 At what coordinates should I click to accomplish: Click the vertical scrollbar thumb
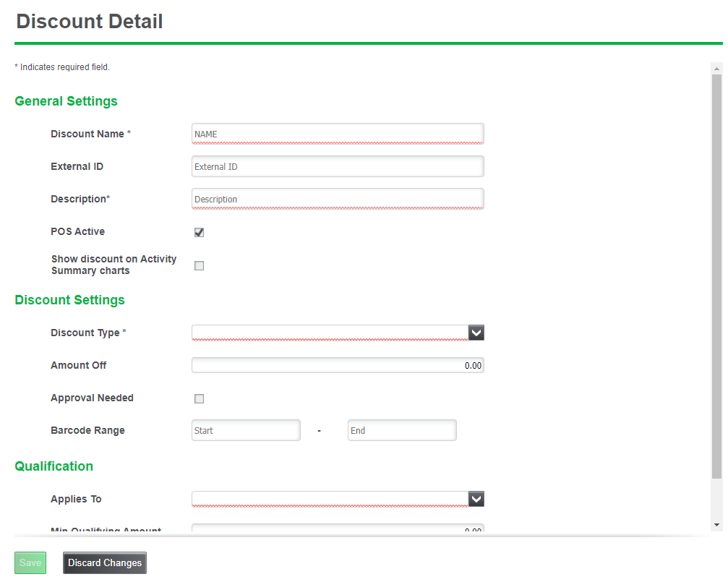click(716, 275)
